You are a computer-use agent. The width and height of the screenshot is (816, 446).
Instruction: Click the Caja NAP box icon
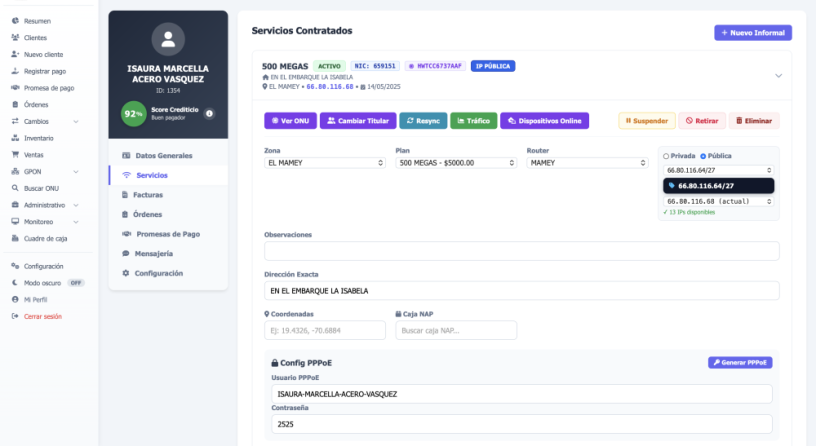coord(398,314)
